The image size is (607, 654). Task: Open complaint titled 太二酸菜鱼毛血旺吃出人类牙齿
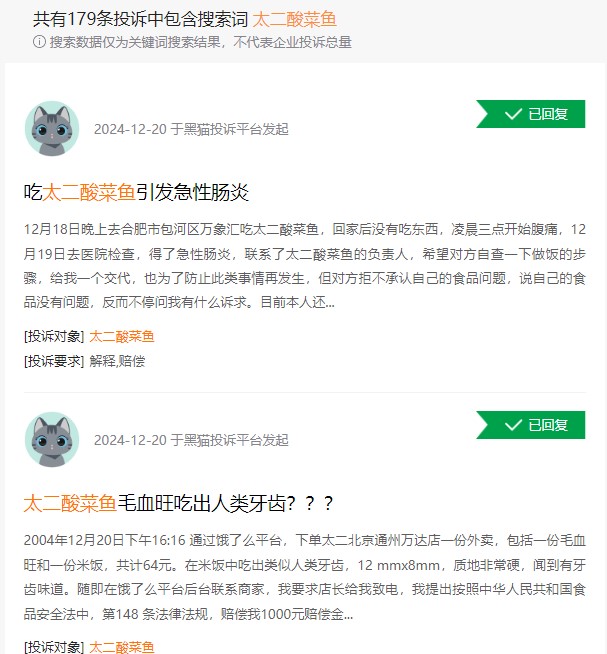click(179, 503)
